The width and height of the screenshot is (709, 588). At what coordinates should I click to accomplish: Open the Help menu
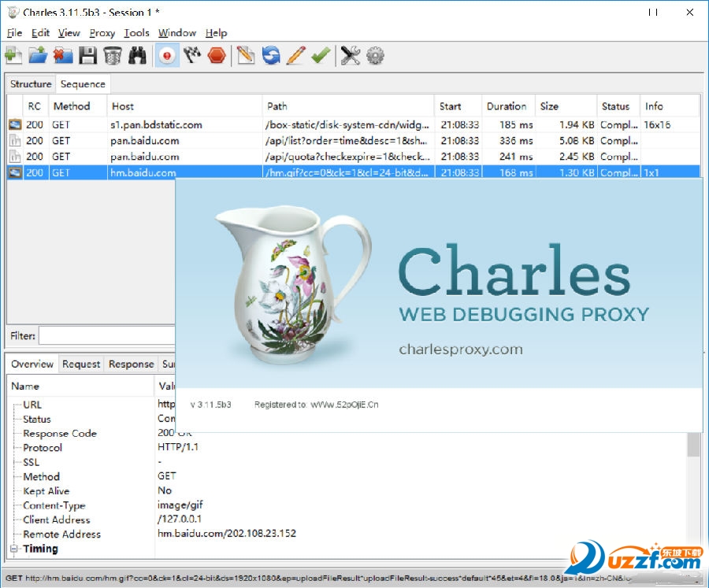[x=216, y=33]
